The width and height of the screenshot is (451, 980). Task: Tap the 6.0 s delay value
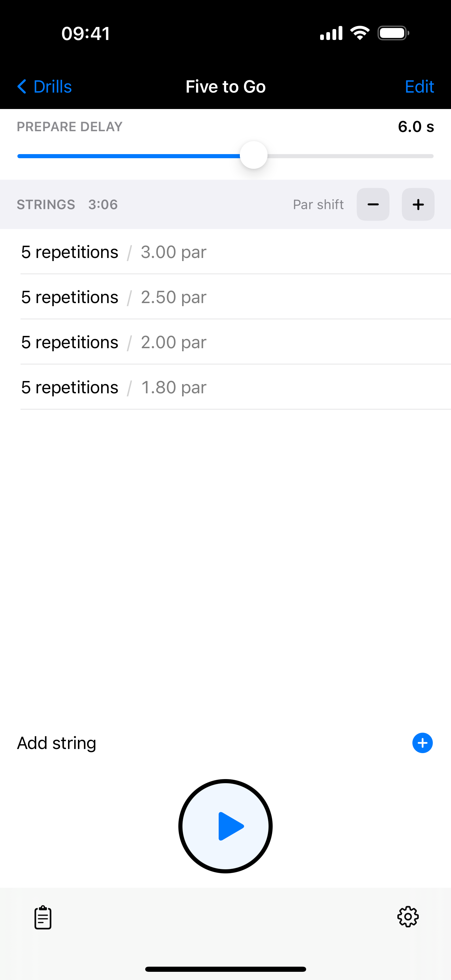[x=415, y=127]
